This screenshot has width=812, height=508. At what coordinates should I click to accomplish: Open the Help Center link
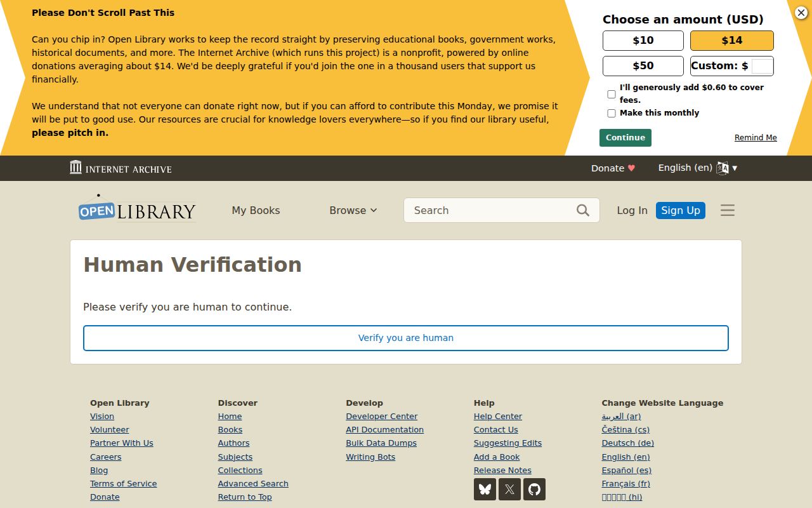(x=498, y=417)
